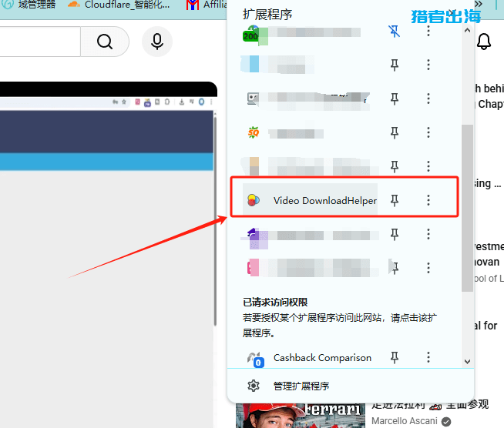Focus the YouTube search input field
Screen dimensions: 504x428
[40, 42]
